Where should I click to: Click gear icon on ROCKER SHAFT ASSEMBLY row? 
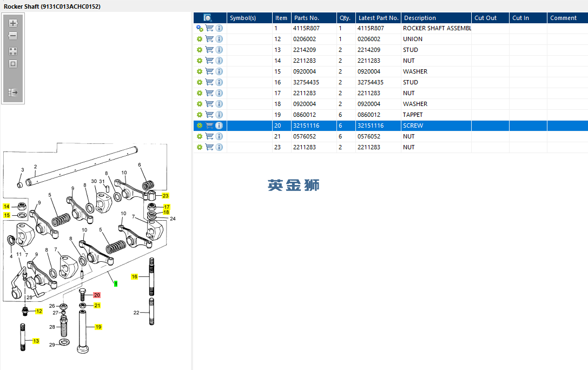[x=200, y=28]
